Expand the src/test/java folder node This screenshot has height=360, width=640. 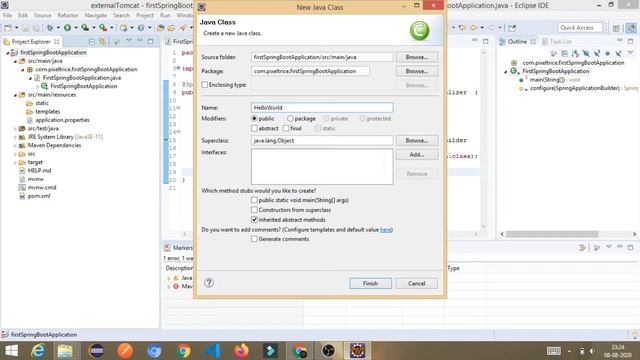pos(15,129)
